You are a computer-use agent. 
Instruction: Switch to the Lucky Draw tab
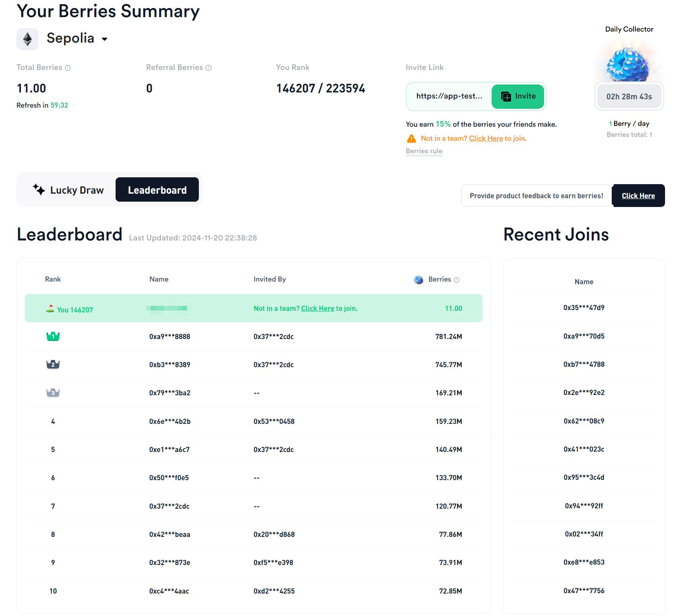click(x=68, y=190)
